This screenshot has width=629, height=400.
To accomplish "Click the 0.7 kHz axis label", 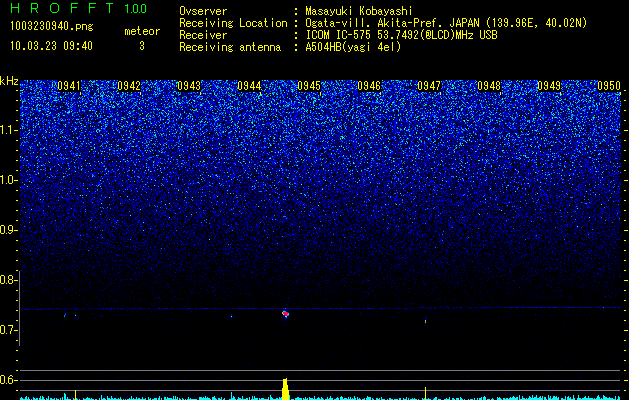I will [8, 330].
